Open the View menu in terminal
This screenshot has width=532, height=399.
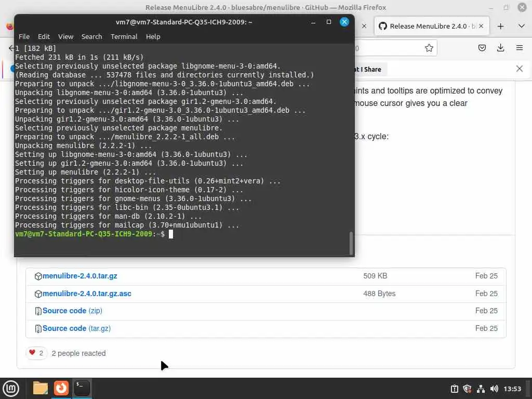(65, 37)
